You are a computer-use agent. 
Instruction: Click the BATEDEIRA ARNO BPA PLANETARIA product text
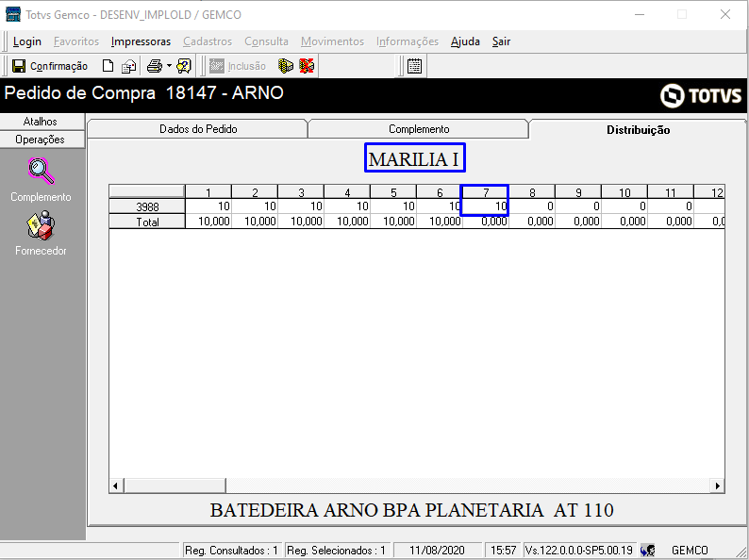tap(411, 510)
